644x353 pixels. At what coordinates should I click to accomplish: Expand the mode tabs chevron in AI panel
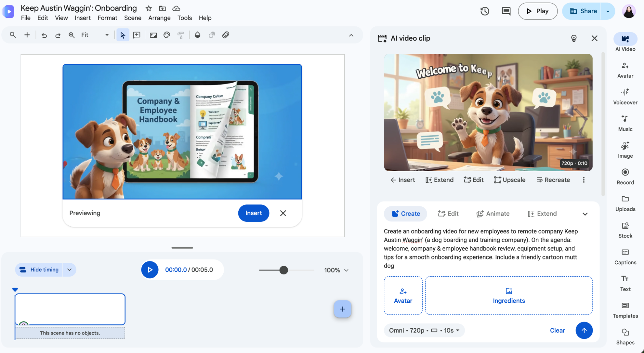(585, 214)
